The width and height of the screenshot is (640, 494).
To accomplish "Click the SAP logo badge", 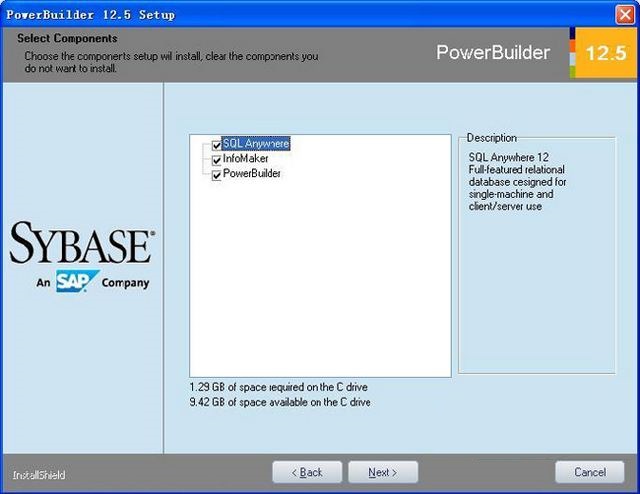I will click(78, 281).
